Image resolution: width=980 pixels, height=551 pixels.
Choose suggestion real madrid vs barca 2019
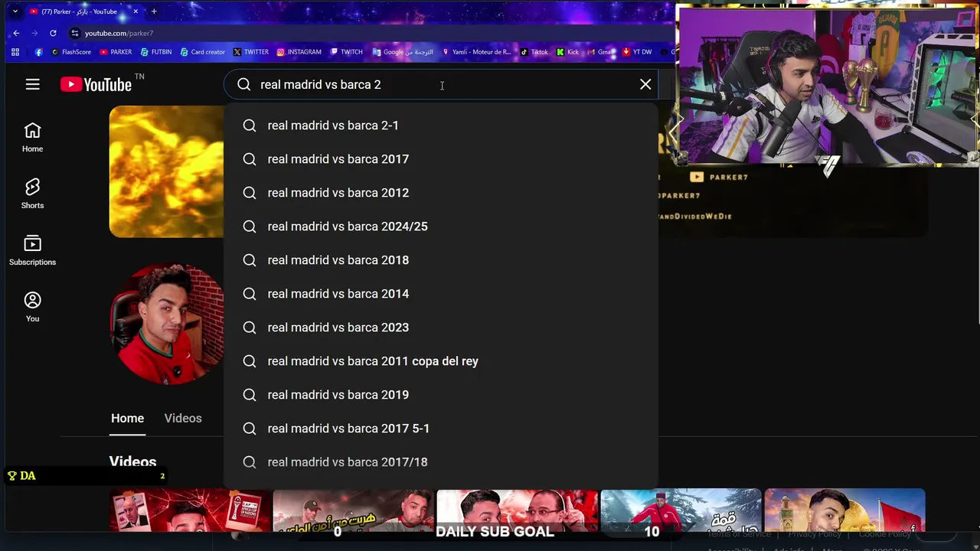click(x=441, y=395)
